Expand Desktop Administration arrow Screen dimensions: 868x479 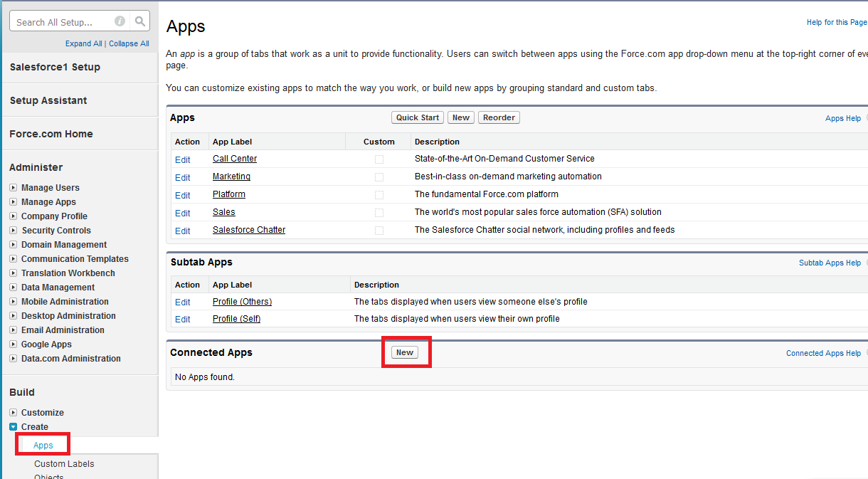14,316
